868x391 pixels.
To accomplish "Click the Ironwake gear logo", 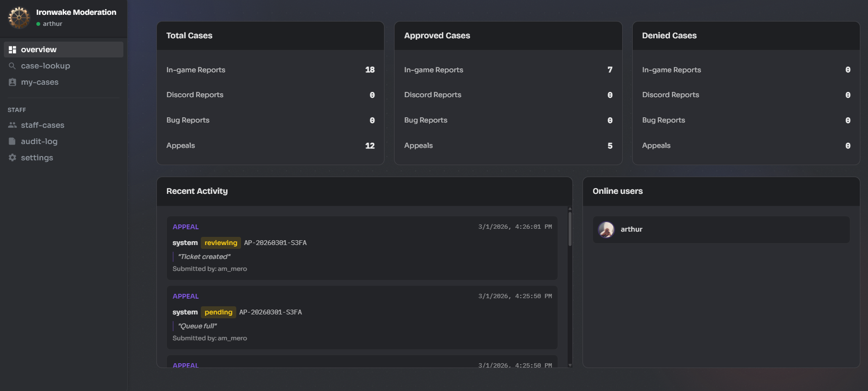I will [x=19, y=18].
